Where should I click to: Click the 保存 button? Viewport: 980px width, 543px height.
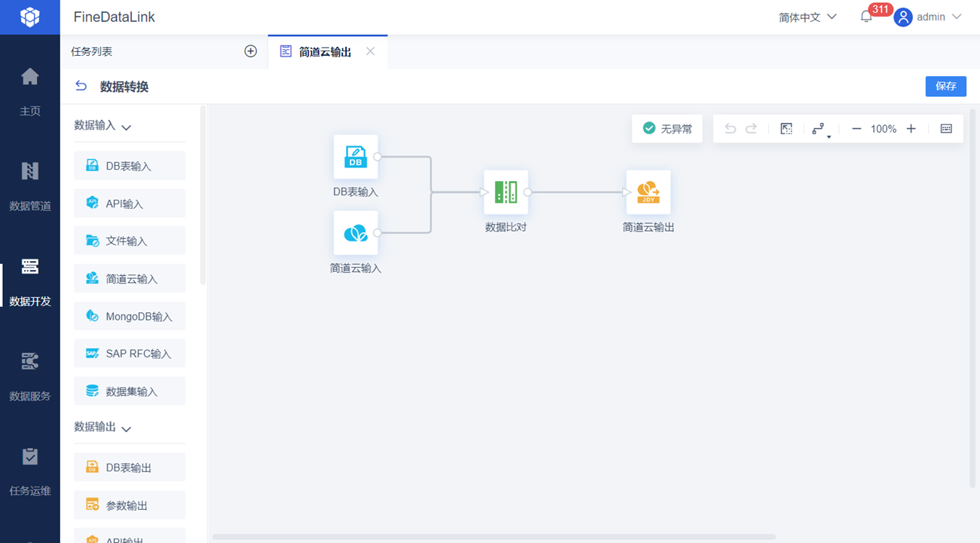click(945, 86)
